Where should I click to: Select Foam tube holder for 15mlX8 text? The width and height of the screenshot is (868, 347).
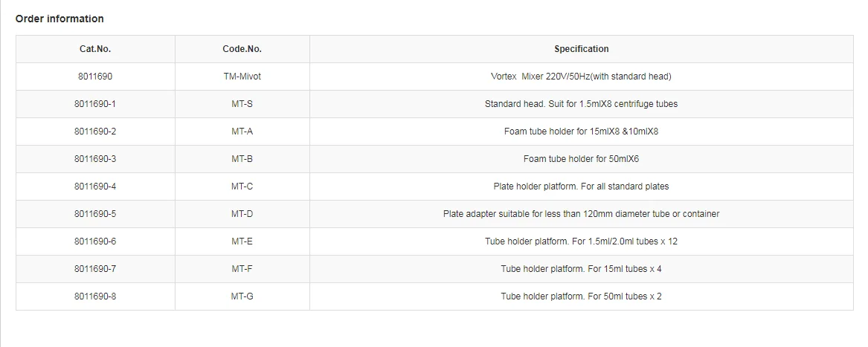581,132
